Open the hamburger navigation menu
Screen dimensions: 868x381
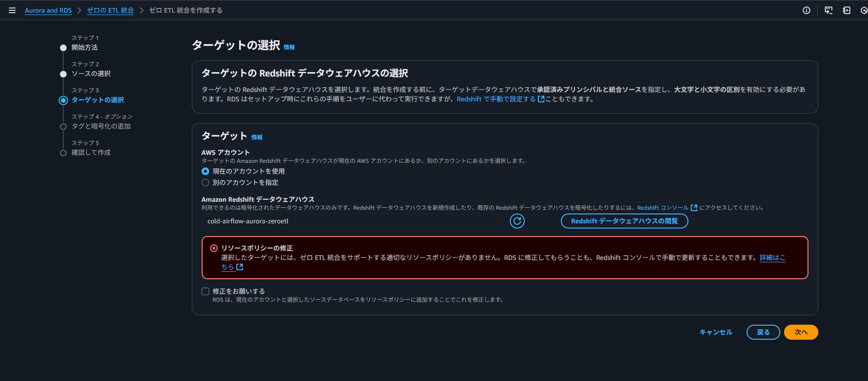click(x=12, y=10)
